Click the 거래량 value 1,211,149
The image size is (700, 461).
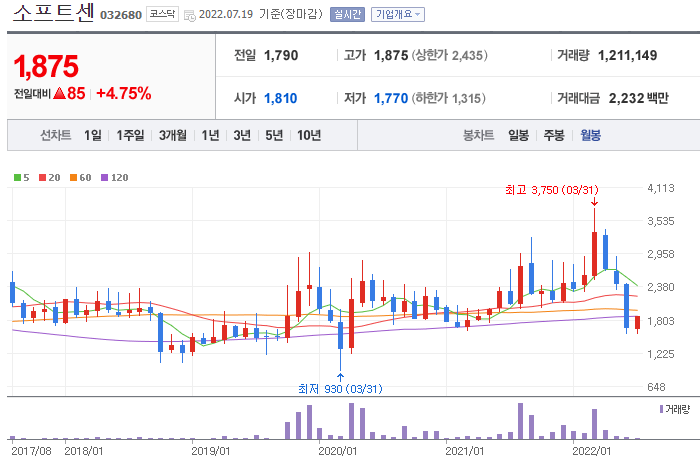coord(627,55)
